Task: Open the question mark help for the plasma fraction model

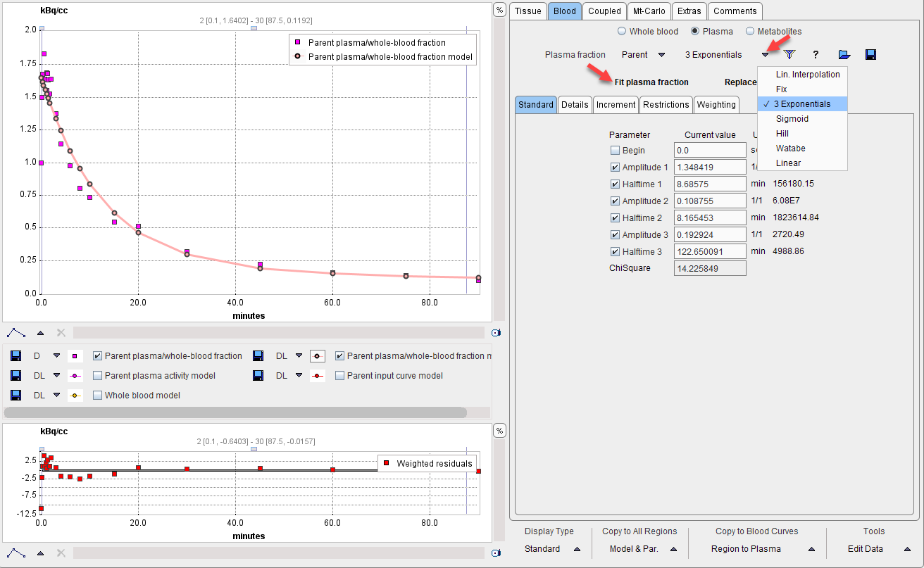Action: (x=816, y=54)
